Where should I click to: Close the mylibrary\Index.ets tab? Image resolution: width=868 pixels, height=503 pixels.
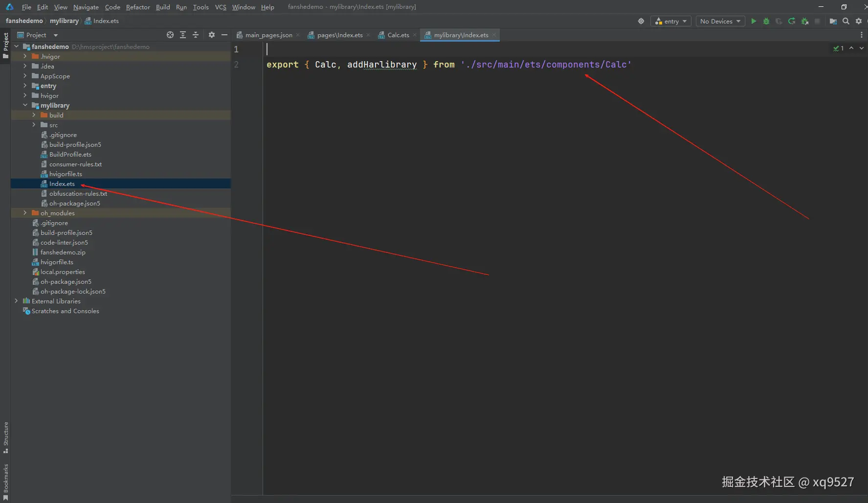[x=494, y=35]
